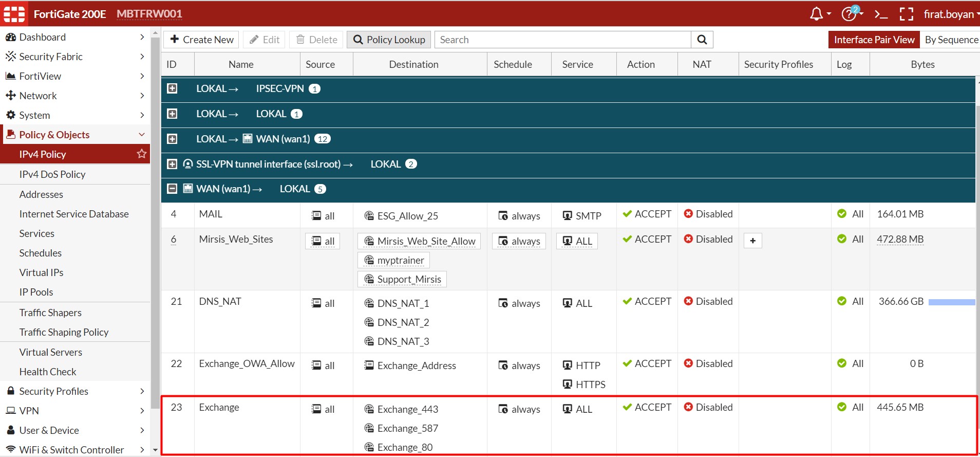Click the schedule icon in the MAIL row
This screenshot has height=457, width=980.
pyautogui.click(x=503, y=216)
